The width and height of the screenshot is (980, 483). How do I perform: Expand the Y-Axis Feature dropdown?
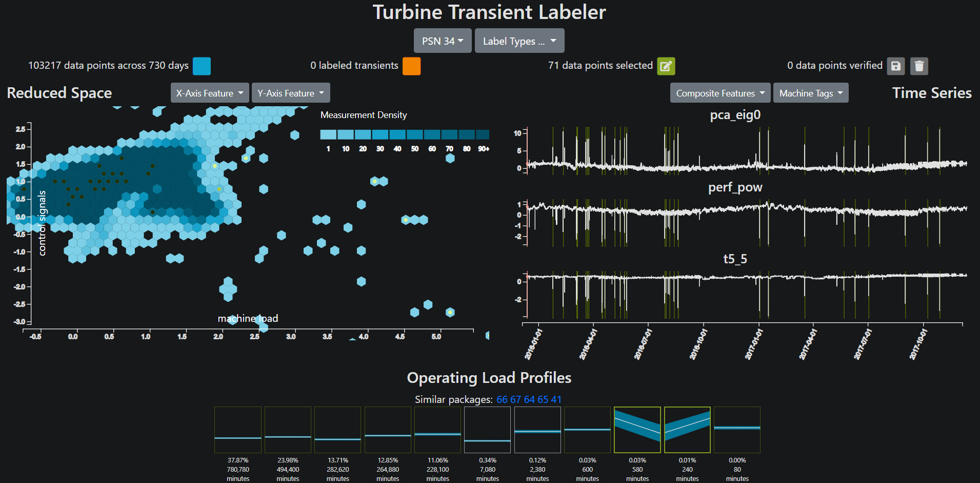[x=291, y=93]
